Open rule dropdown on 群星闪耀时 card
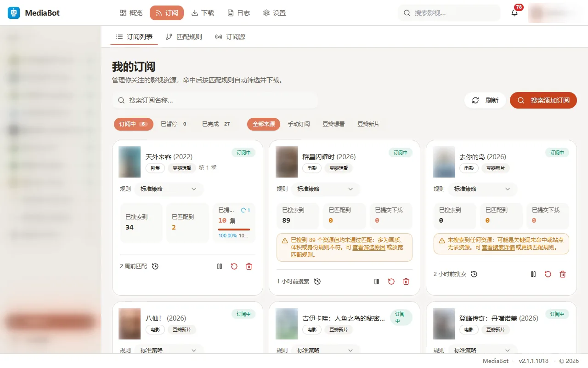This screenshot has width=588, height=368. point(325,189)
